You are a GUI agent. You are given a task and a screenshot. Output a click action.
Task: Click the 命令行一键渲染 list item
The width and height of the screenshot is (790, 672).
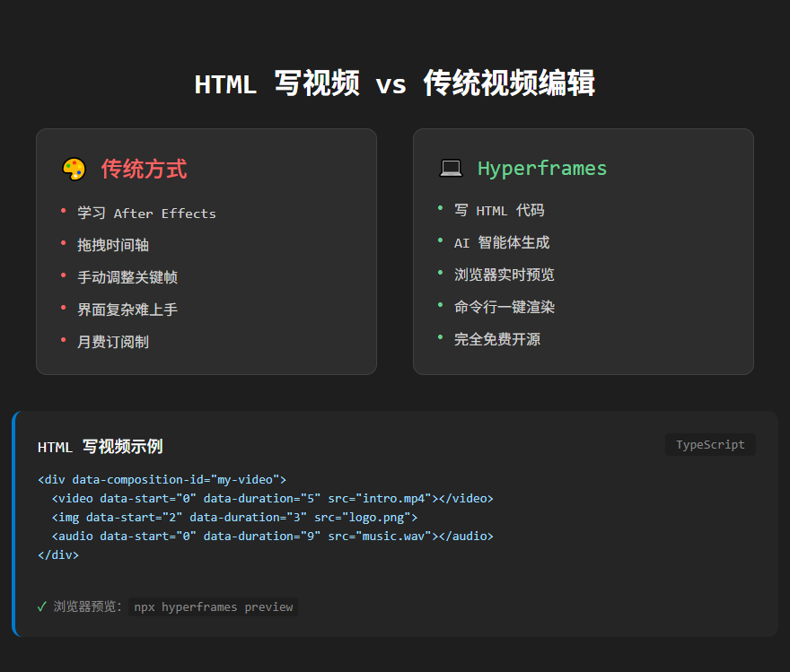tap(505, 307)
